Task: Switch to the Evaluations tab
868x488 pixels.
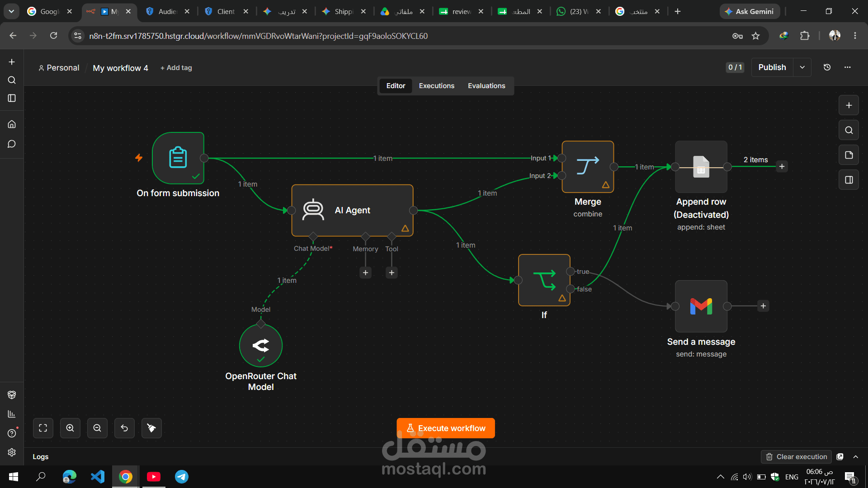Action: [486, 86]
